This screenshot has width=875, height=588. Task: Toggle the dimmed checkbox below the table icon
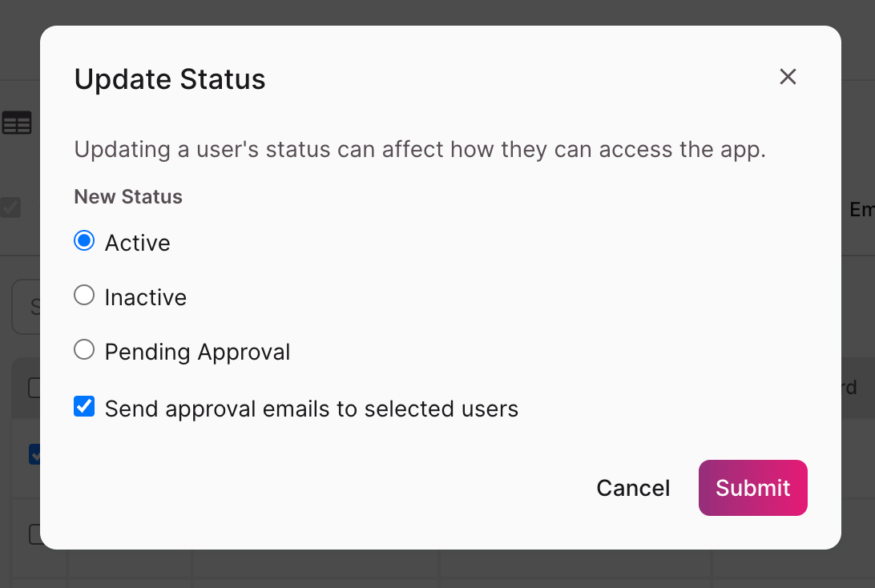coord(10,208)
